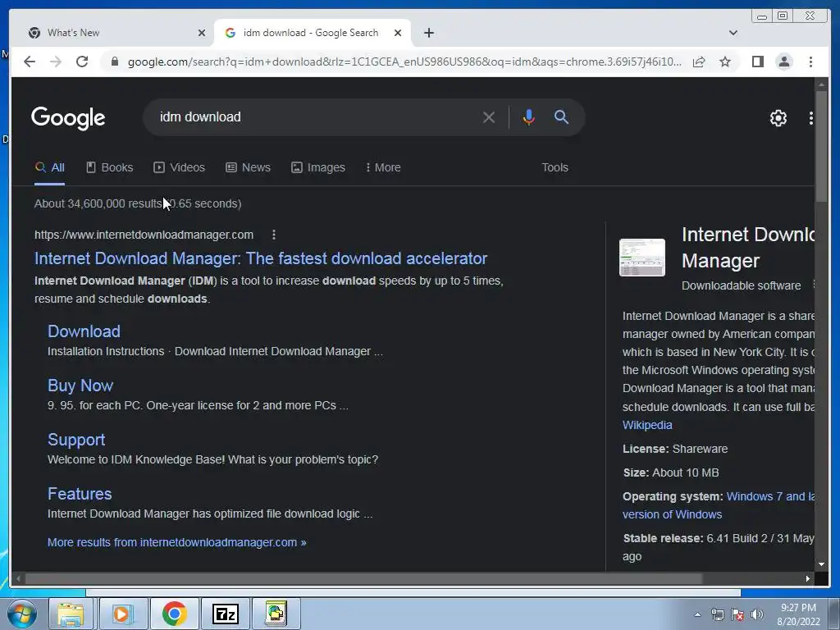Select the All results tab
840x630 pixels.
coord(49,167)
